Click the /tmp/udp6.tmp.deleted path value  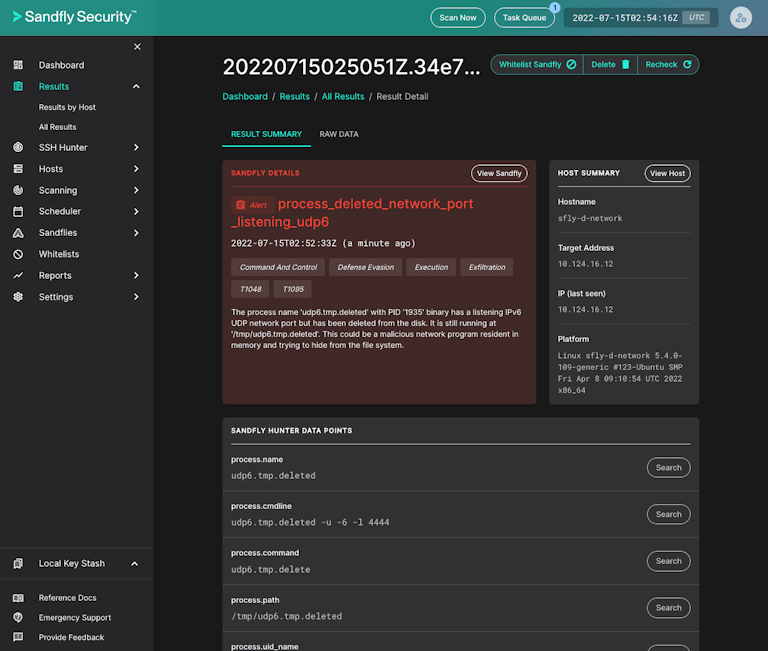coord(287,616)
